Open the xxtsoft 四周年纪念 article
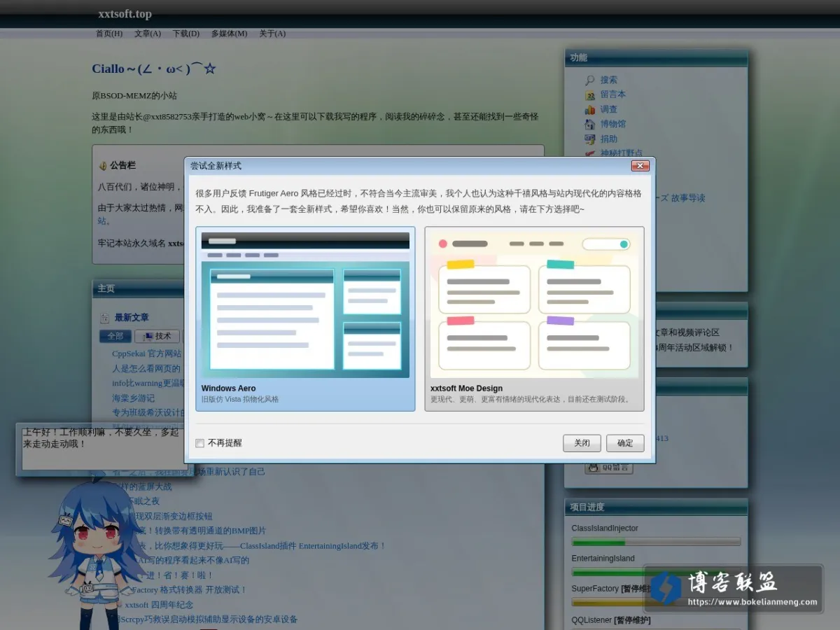840x630 pixels. click(x=159, y=605)
